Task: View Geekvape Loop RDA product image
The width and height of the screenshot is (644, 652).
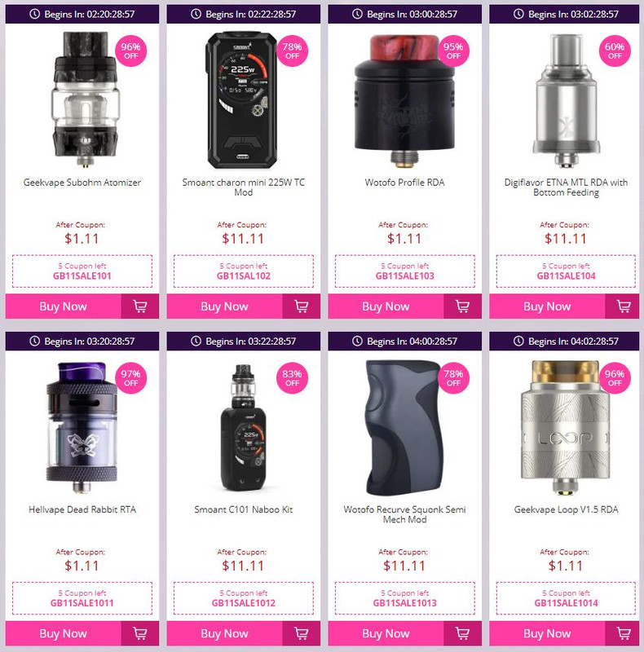Action: (x=566, y=427)
